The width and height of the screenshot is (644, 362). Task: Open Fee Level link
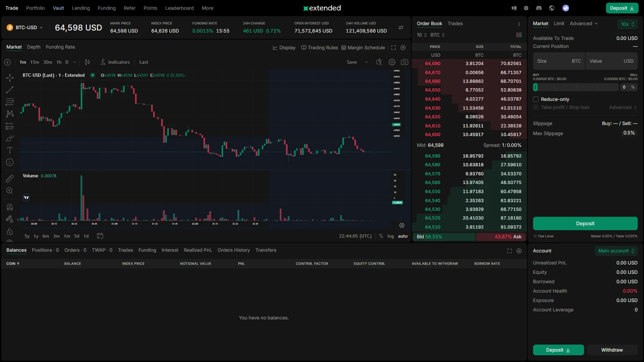click(543, 236)
